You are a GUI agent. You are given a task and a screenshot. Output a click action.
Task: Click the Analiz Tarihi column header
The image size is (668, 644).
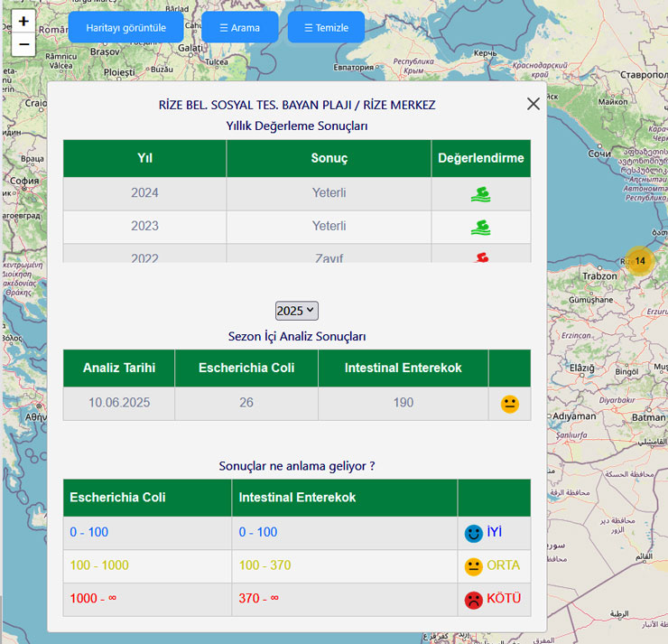click(x=119, y=368)
